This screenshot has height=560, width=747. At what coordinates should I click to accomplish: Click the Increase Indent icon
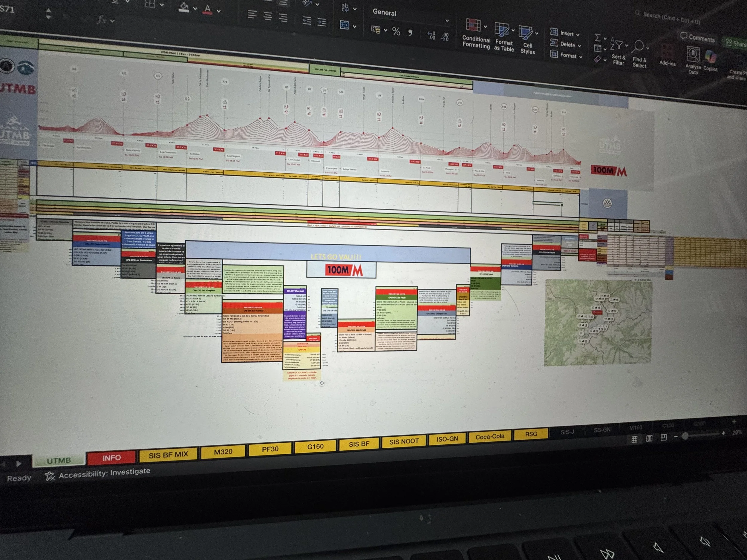pyautogui.click(x=322, y=23)
